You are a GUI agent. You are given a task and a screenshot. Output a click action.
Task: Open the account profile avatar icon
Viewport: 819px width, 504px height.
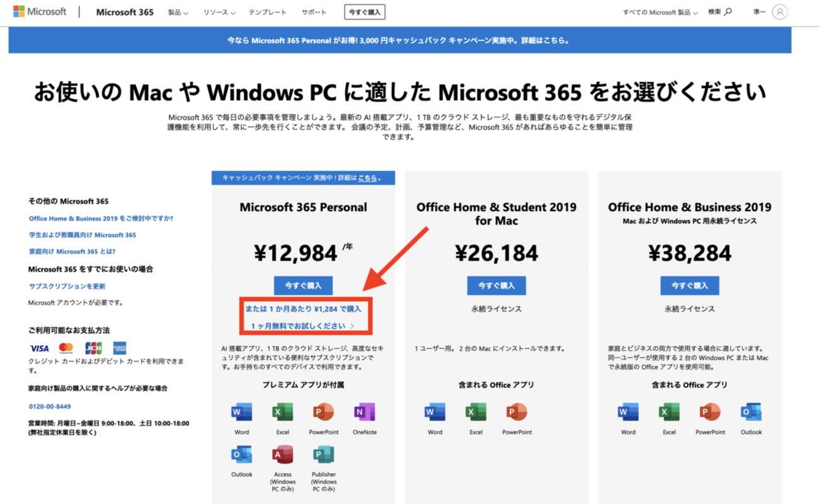click(x=779, y=11)
